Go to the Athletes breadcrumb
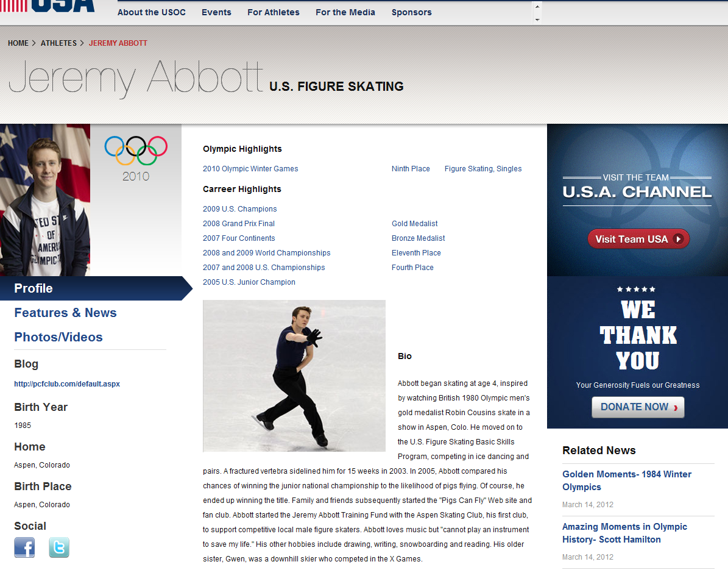Viewport: 728px width, 570px height. 58,43
